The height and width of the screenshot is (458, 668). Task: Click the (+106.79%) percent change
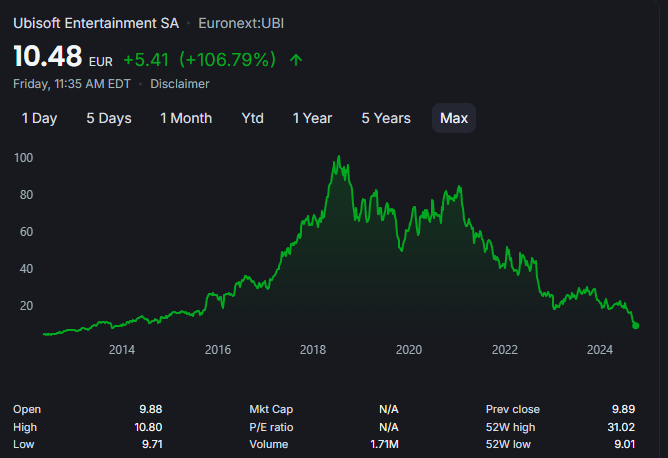click(x=227, y=60)
